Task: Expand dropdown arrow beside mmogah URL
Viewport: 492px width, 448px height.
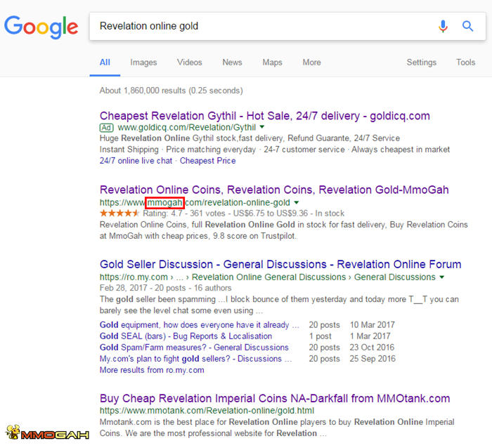Action: 297,202
